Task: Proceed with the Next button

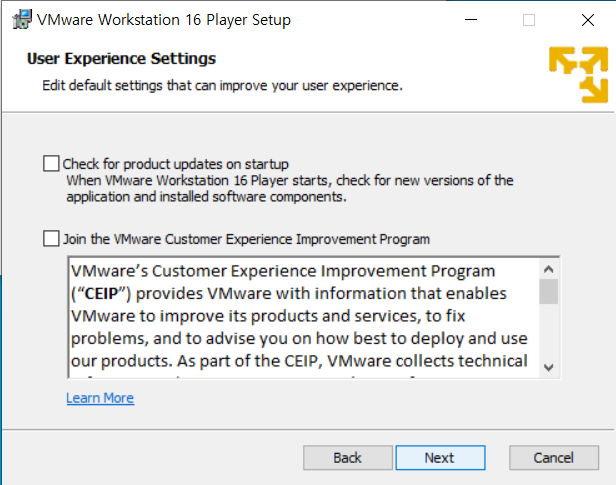Action: pyautogui.click(x=440, y=458)
